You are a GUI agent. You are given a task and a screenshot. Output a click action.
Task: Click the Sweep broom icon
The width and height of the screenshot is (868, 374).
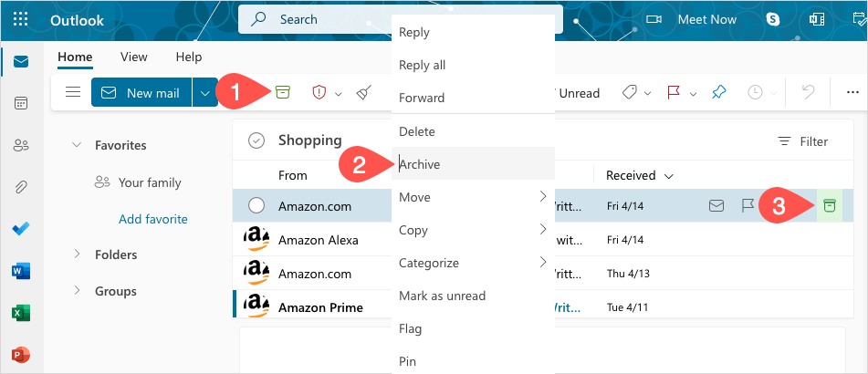click(x=363, y=92)
